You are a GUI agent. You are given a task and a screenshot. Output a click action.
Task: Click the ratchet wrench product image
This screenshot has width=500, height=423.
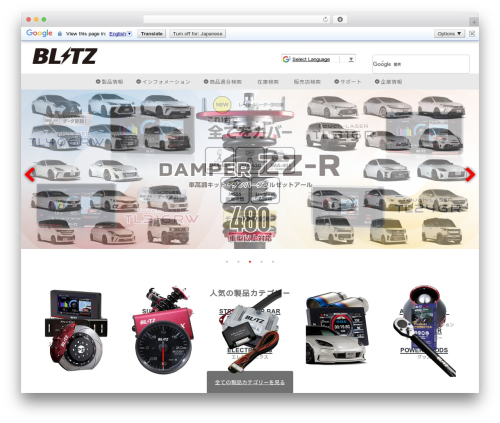tap(425, 347)
